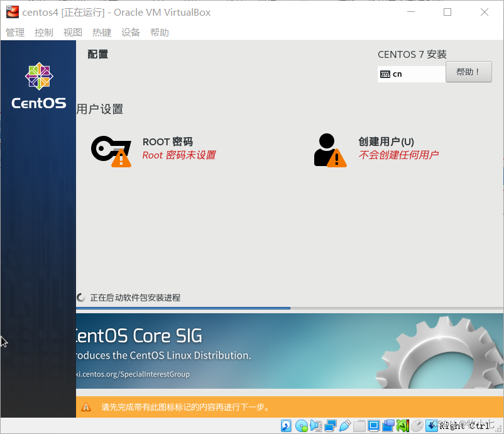
Task: Open the 帮助 menu in VirtualBox
Action: point(160,33)
